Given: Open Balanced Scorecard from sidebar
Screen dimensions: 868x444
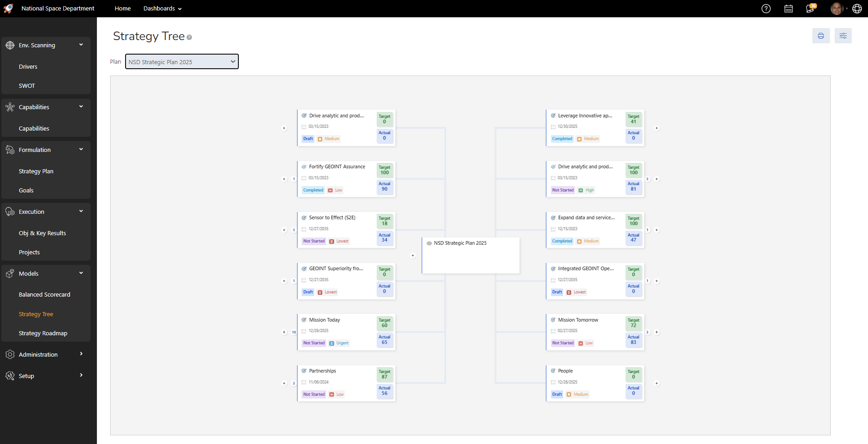Looking at the screenshot, I should pyautogui.click(x=44, y=294).
